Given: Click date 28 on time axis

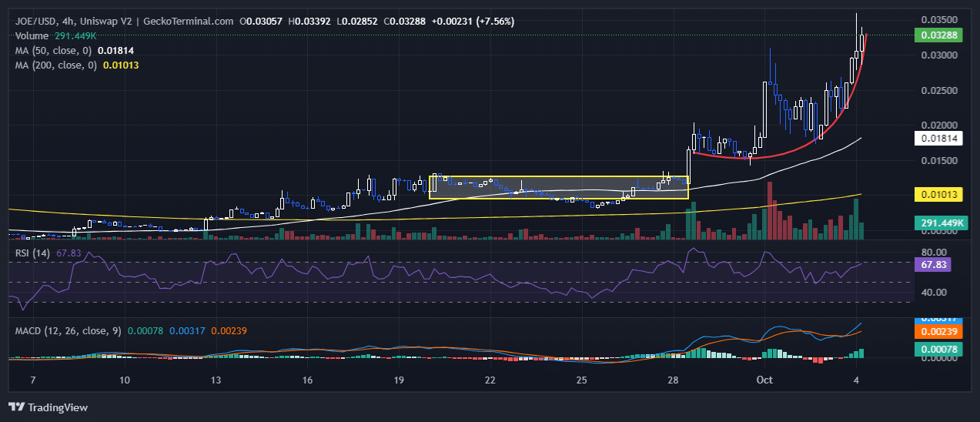Looking at the screenshot, I should point(673,380).
